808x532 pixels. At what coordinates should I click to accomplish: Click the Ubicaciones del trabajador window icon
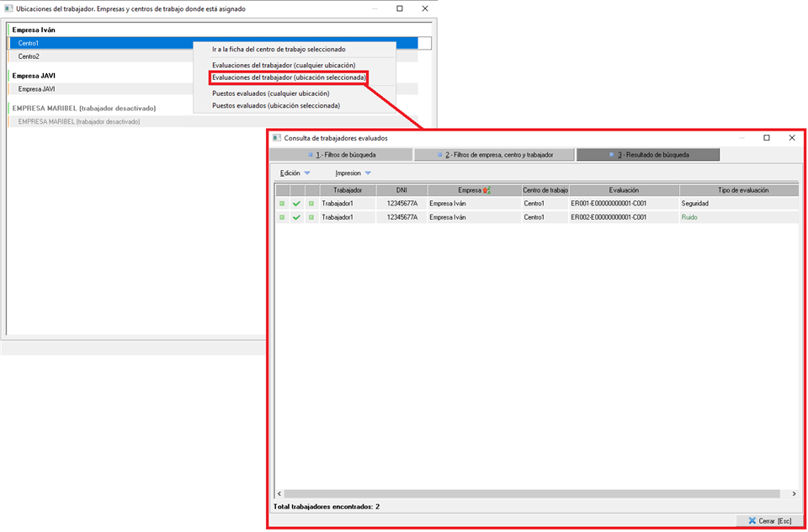click(8, 8)
